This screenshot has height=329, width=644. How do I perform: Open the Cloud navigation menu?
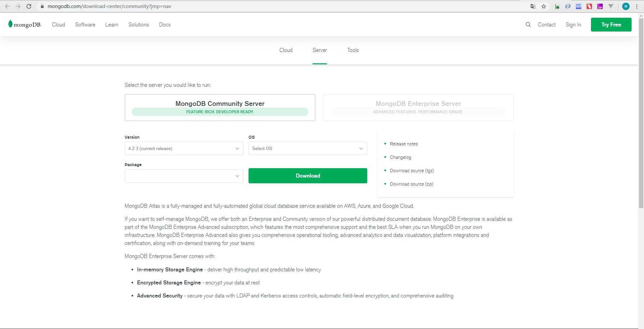click(58, 25)
